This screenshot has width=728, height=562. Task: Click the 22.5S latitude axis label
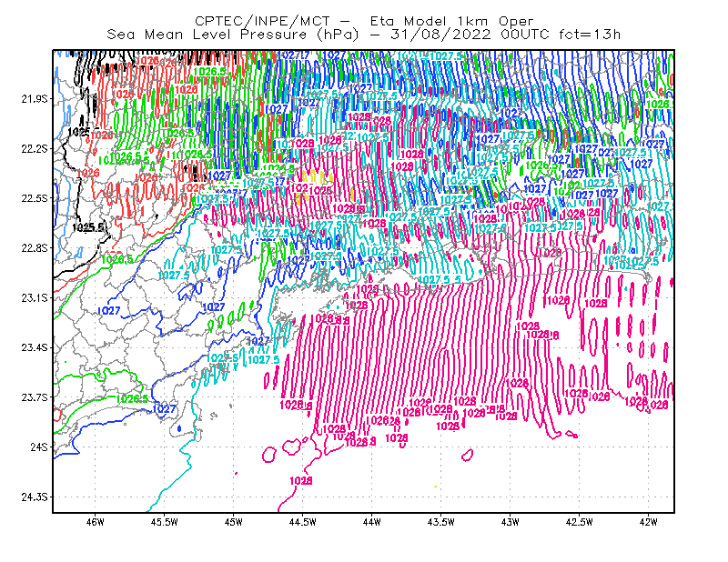tap(35, 198)
